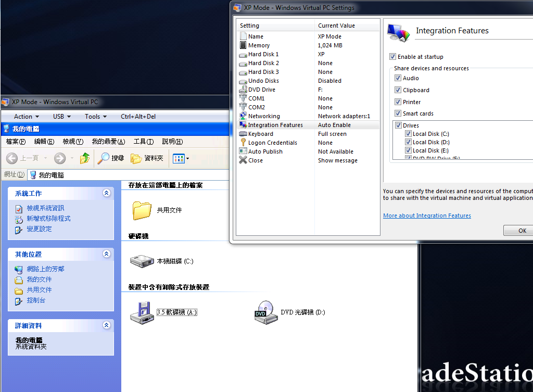Click the COM2 port icon
533x392 pixels.
(x=243, y=107)
